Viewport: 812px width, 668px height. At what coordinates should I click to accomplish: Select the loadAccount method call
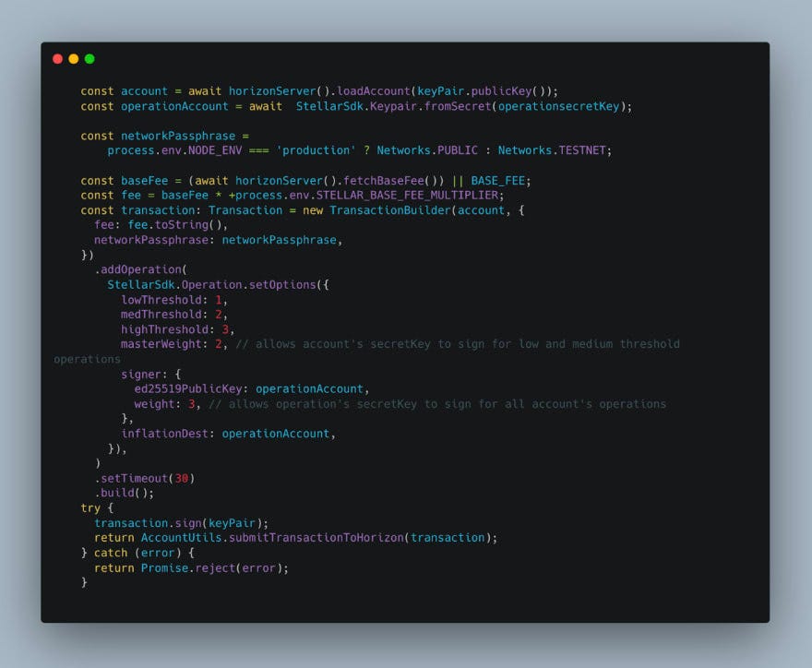(374, 91)
